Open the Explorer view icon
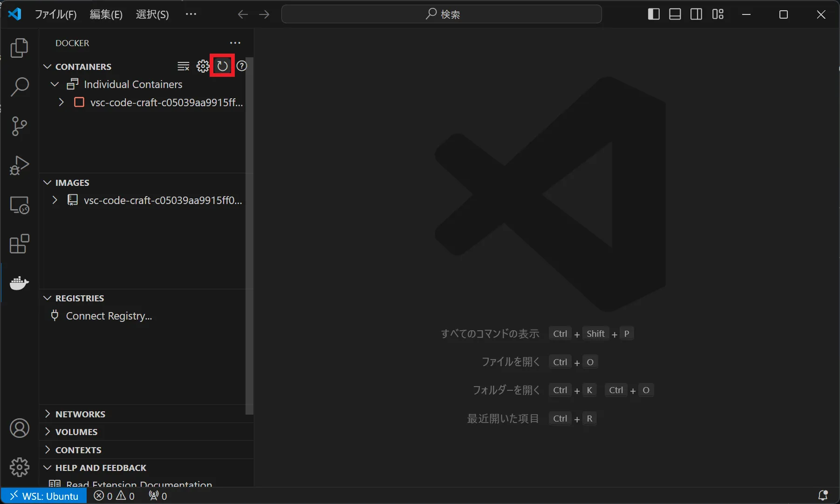840x504 pixels. 19,48
